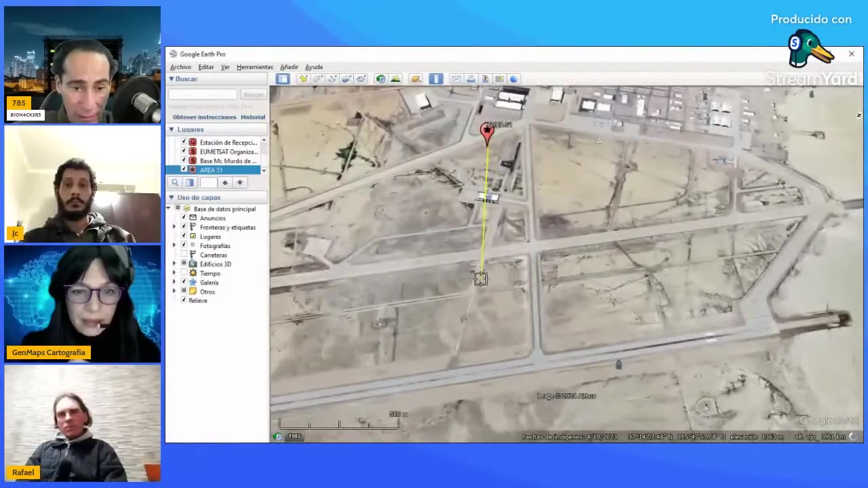The height and width of the screenshot is (488, 868).
Task: Toggle sunlight across the landscape icon
Action: [395, 79]
